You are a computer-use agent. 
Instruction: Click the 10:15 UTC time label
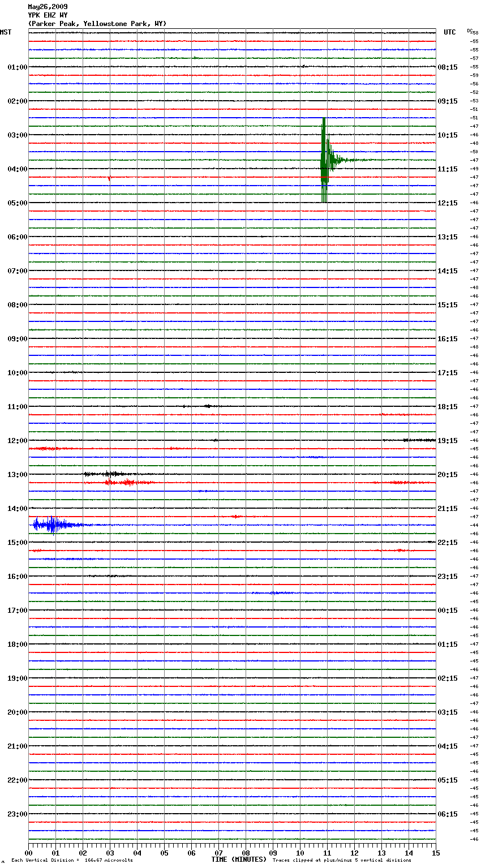(448, 135)
